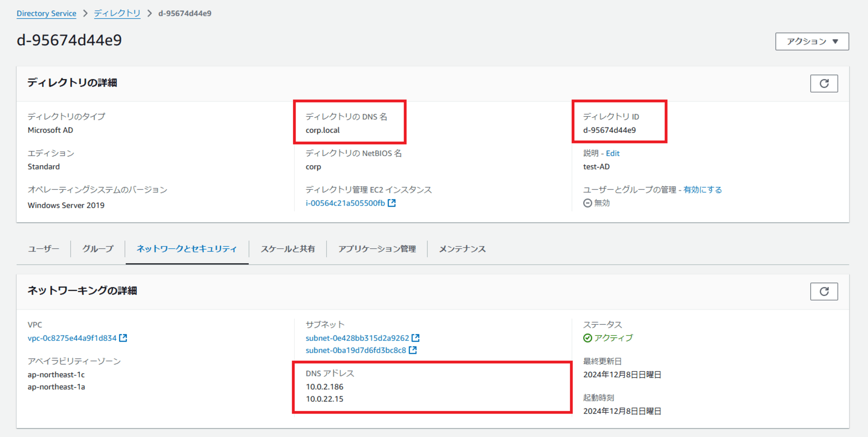Image resolution: width=868 pixels, height=437 pixels.
Task: Click the Edit link next to 説明
Action: click(x=613, y=153)
